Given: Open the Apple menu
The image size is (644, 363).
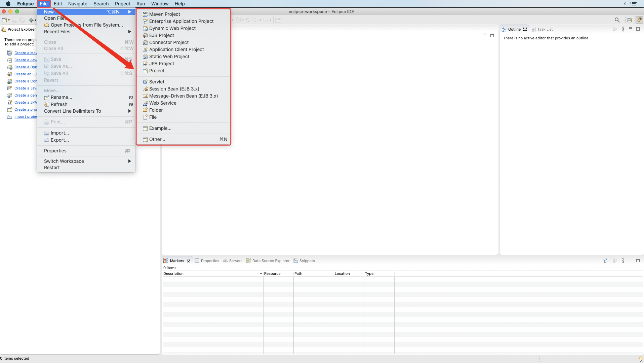Looking at the screenshot, I should pos(8,4).
